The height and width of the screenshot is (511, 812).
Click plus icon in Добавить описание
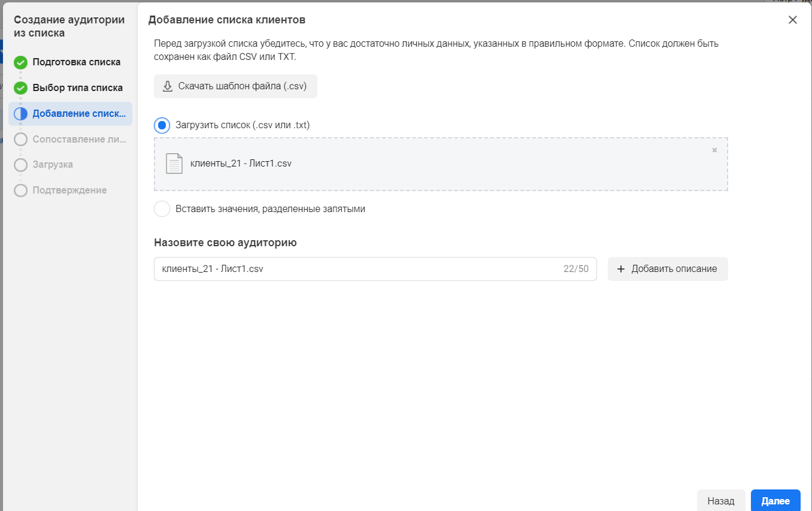coord(621,269)
